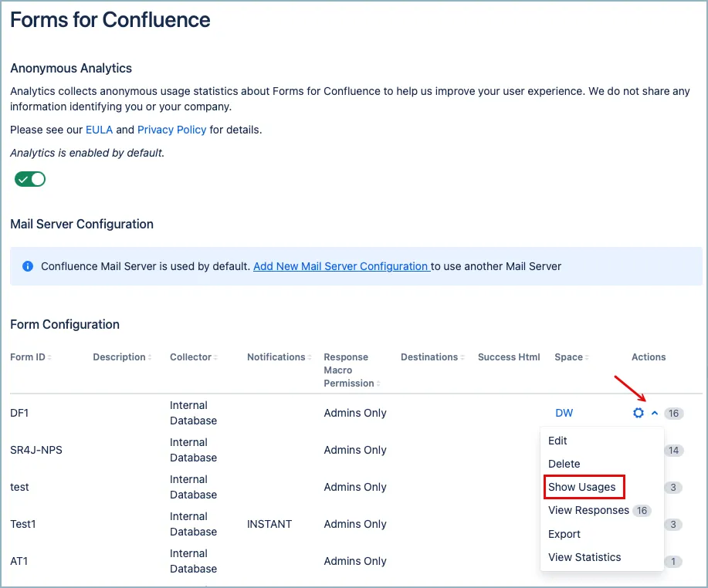
Task: Open the DW space link
Action: coord(564,413)
